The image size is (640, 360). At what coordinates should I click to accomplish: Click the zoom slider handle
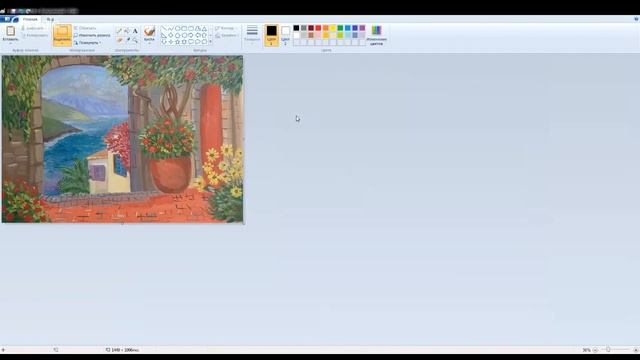(x=608, y=350)
